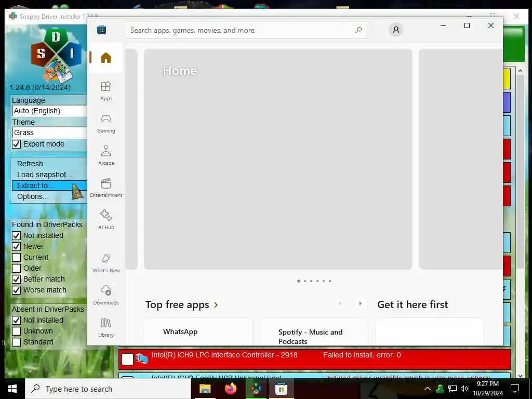Open Downloads in Store sidebar
532x399 pixels.
(106, 295)
